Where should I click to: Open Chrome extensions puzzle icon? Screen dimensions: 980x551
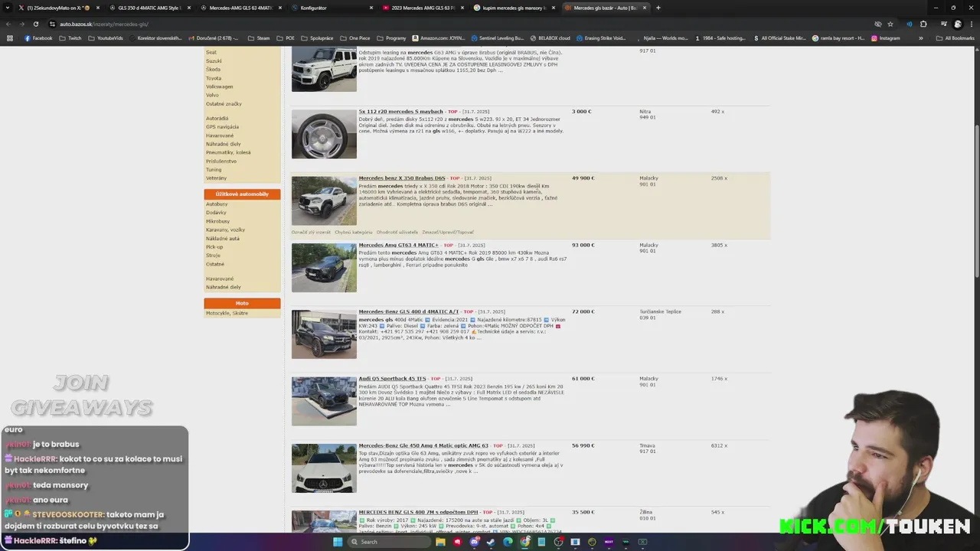tap(923, 24)
